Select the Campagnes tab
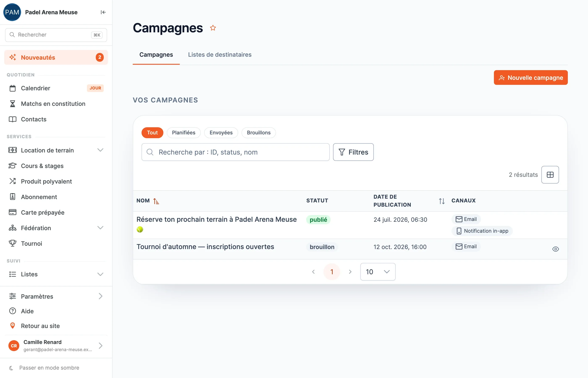The height and width of the screenshot is (378, 588). point(156,54)
